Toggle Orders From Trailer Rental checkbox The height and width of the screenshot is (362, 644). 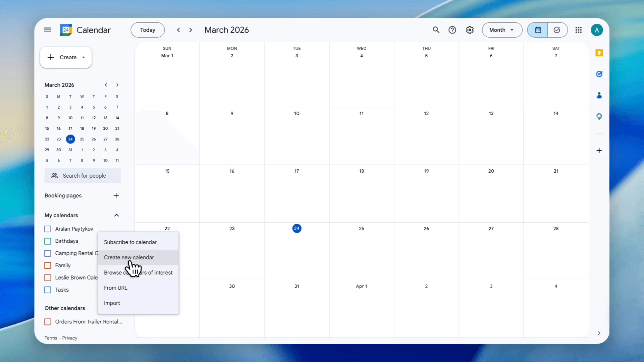click(x=48, y=322)
